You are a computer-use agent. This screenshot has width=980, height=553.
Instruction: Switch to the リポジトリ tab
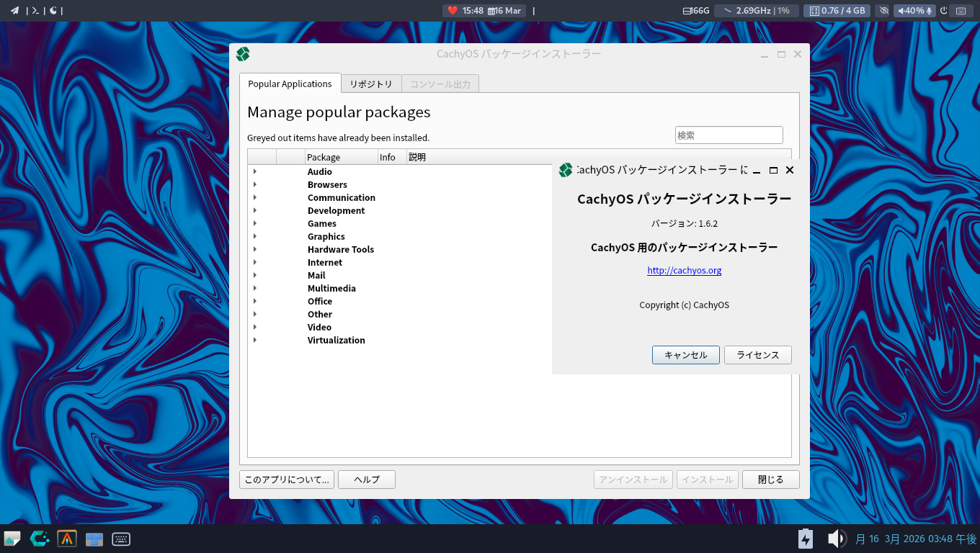tap(371, 84)
